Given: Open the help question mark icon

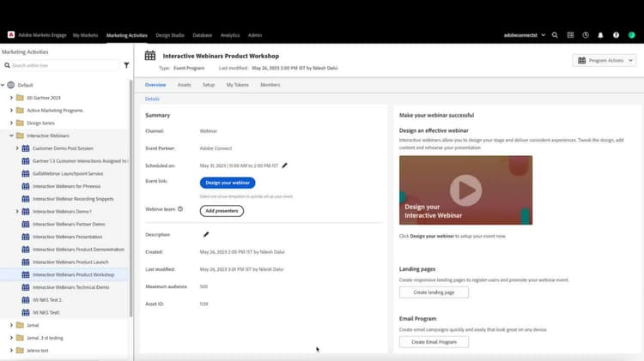Looking at the screenshot, I should 616,35.
